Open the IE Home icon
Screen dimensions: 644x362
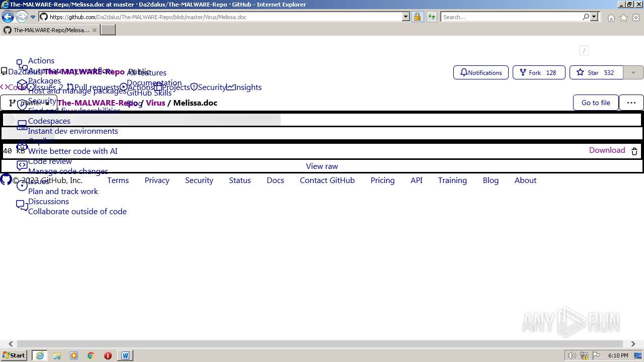tap(611, 18)
